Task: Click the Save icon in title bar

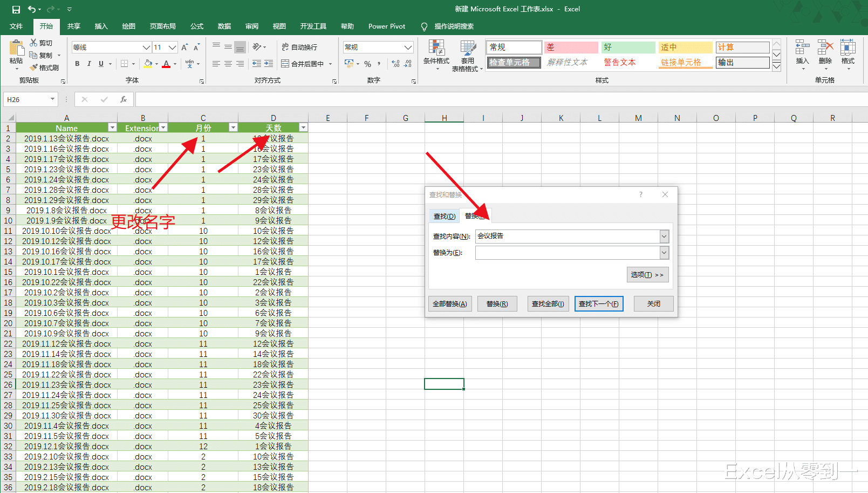Action: 16,9
